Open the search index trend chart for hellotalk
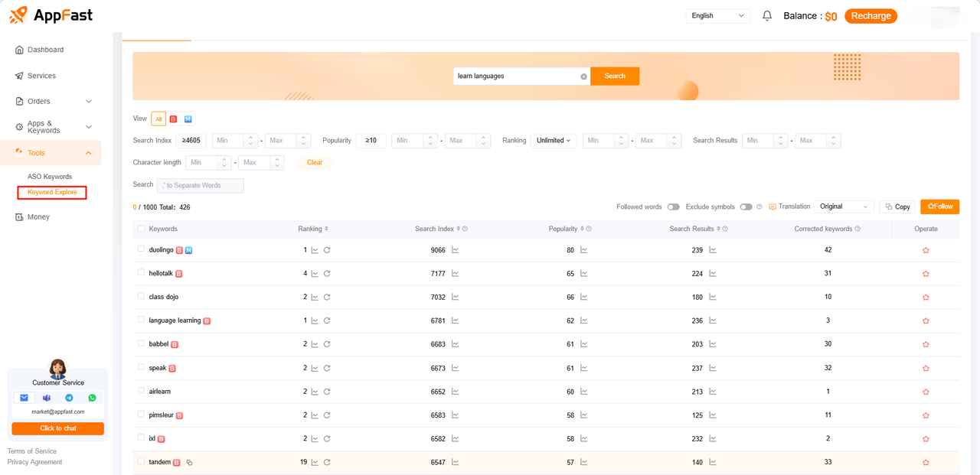980x475 pixels. (455, 274)
